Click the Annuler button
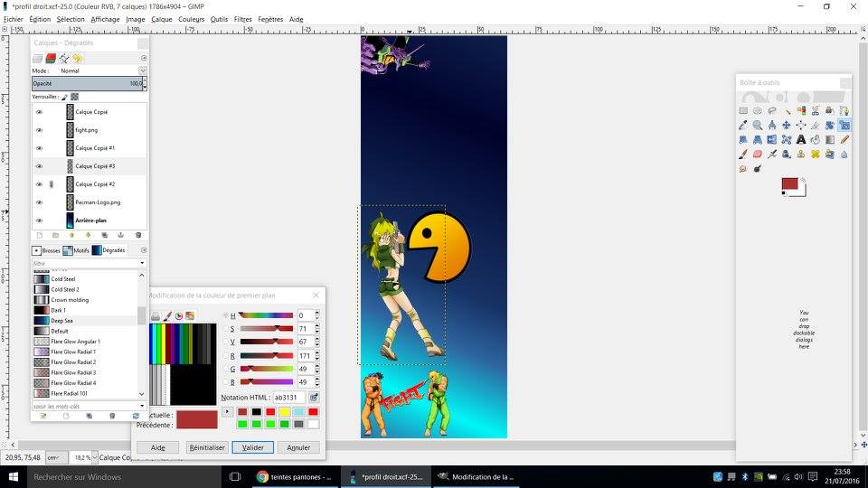 pyautogui.click(x=298, y=447)
